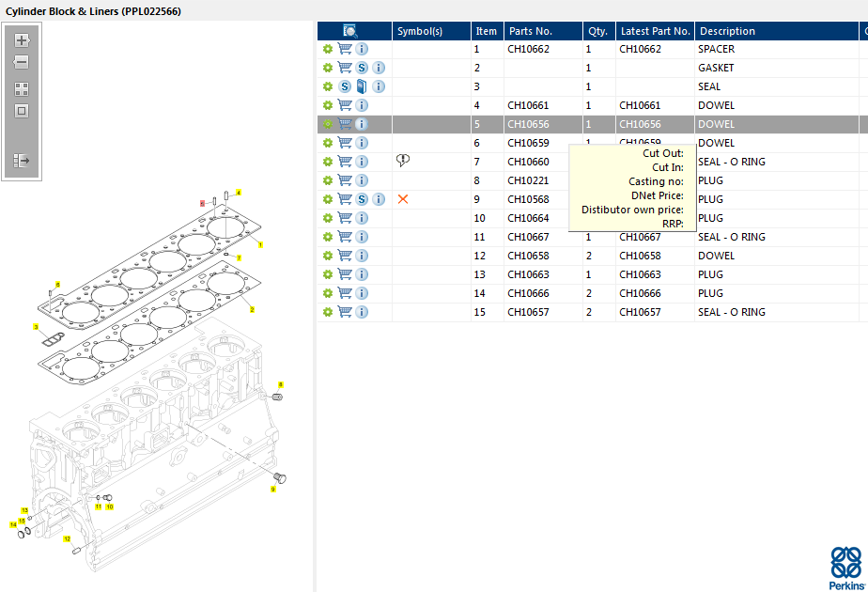Sort by the Description column header

tap(727, 31)
